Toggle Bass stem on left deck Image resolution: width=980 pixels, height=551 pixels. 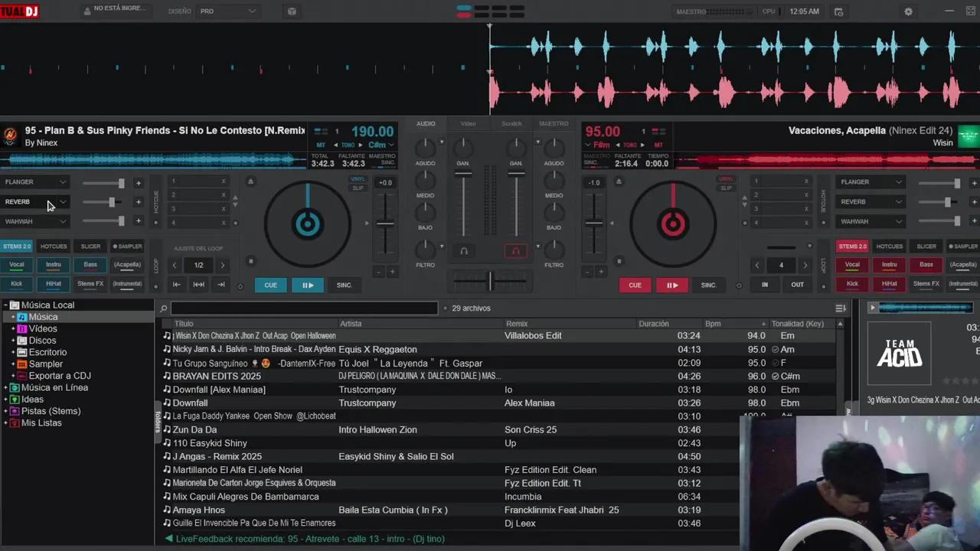[x=90, y=265]
